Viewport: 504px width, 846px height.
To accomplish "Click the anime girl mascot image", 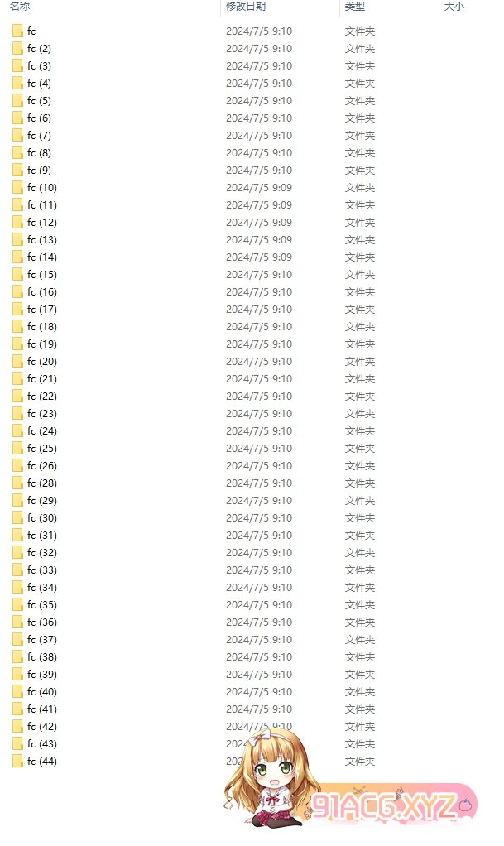I will pos(271,777).
